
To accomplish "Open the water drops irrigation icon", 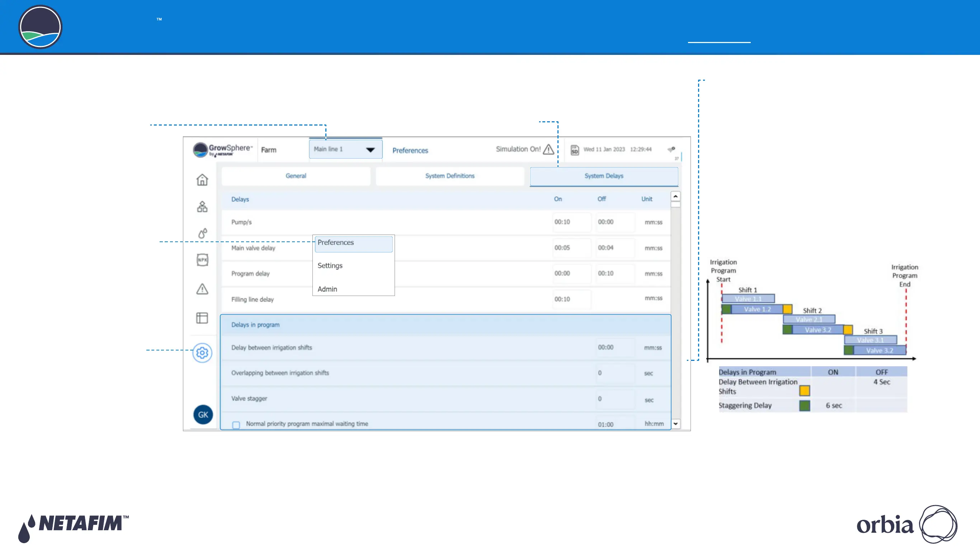I will 202,233.
